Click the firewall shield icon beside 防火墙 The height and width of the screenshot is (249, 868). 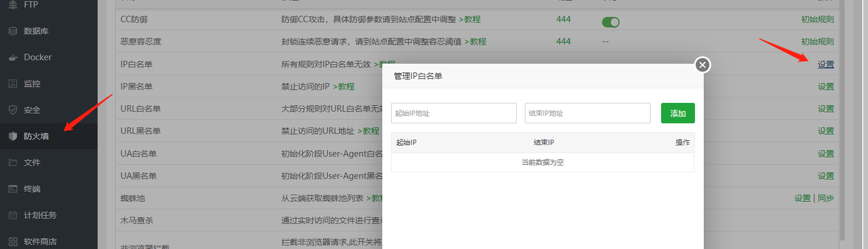[x=13, y=136]
